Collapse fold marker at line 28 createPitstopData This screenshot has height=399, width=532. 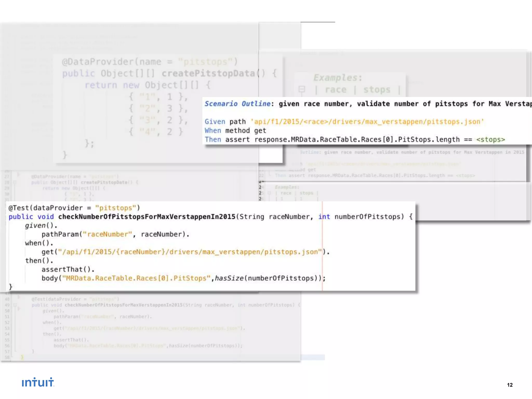(15, 182)
